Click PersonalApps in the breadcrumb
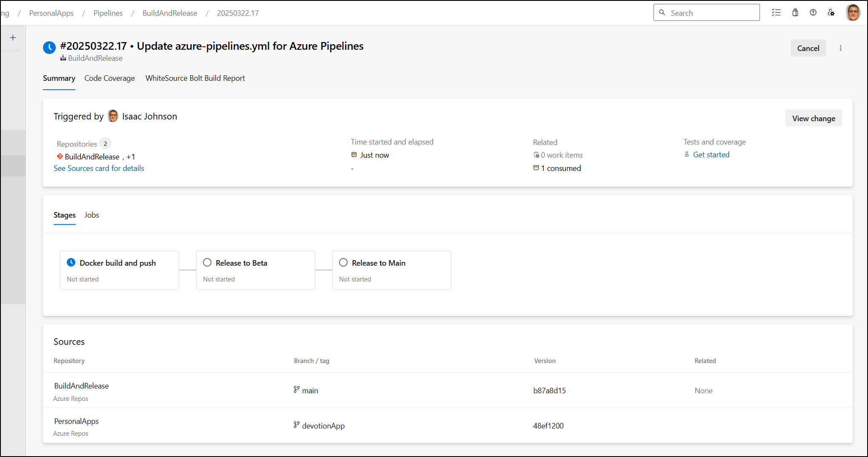Viewport: 868px width, 457px height. click(x=51, y=13)
